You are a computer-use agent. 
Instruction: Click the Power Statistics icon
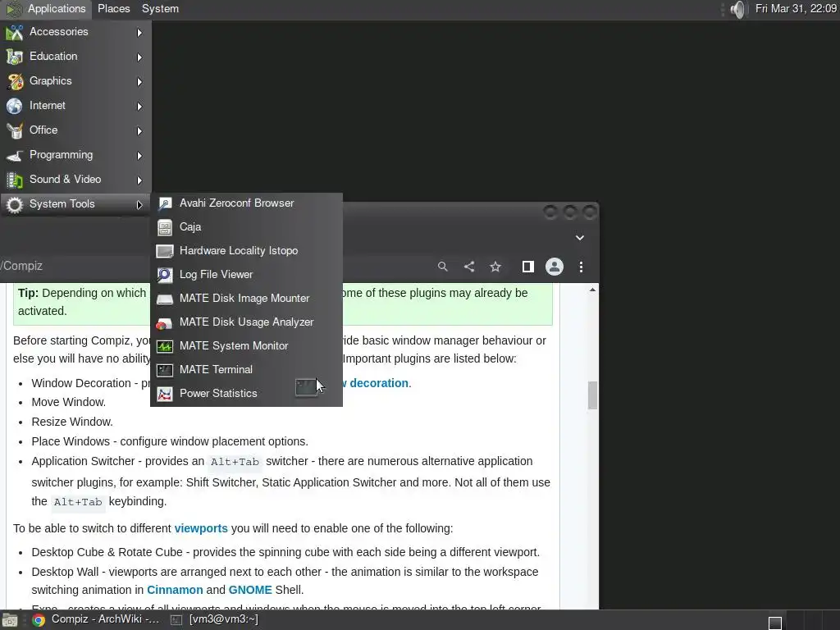tap(165, 395)
